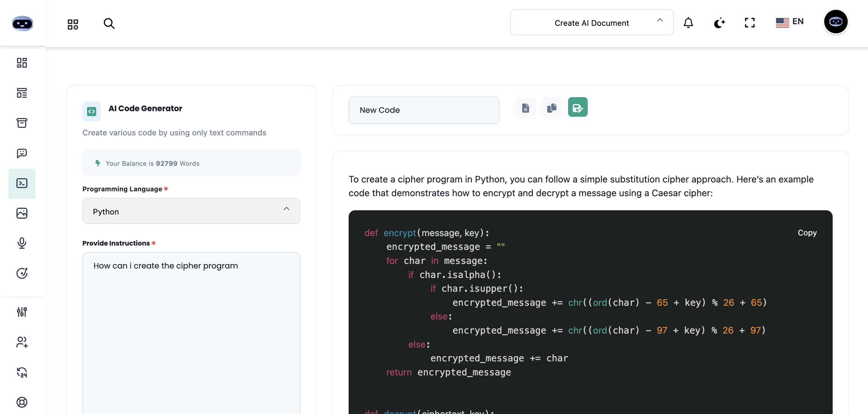This screenshot has height=414, width=868.
Task: Collapse the Programming Language dropdown
Action: (287, 209)
